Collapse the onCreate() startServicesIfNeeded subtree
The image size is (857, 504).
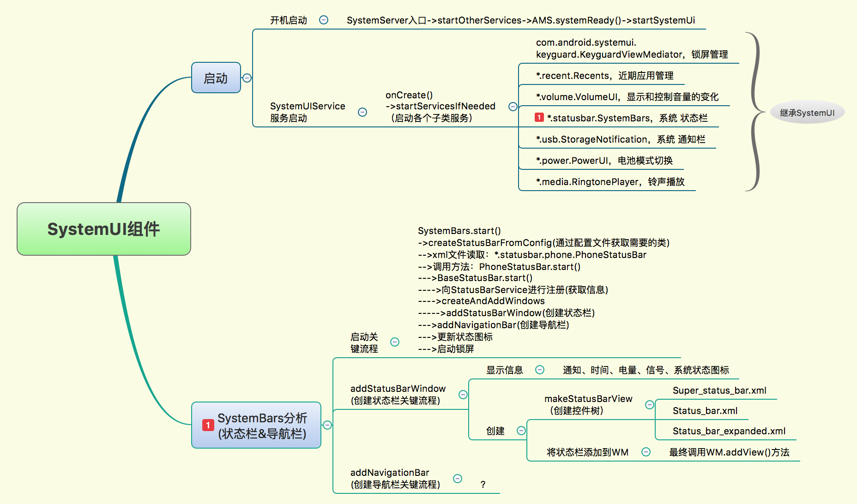[x=513, y=106]
